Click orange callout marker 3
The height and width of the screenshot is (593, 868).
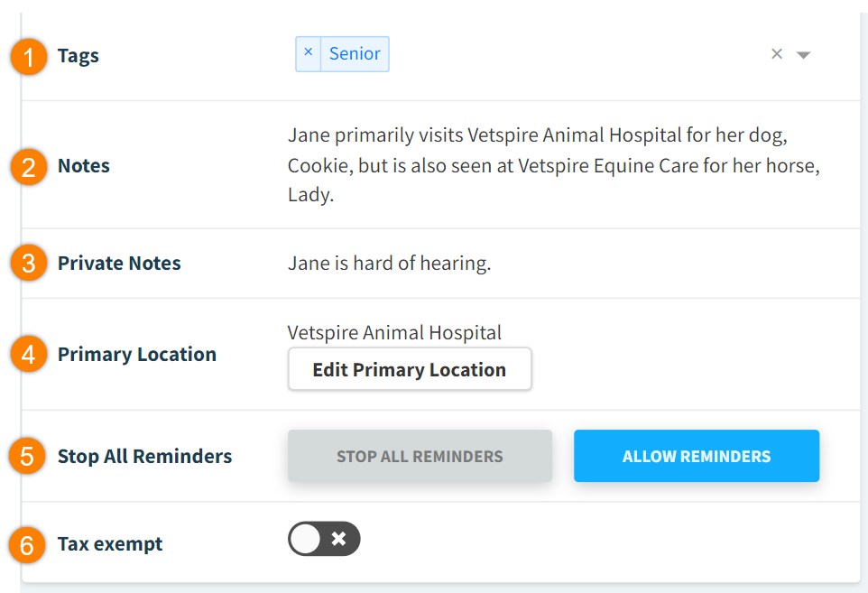[x=30, y=264]
